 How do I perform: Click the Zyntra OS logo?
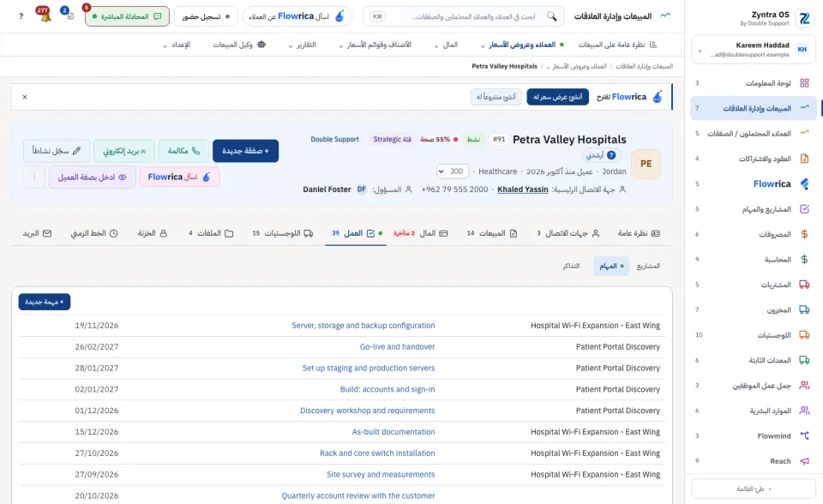coord(804,18)
